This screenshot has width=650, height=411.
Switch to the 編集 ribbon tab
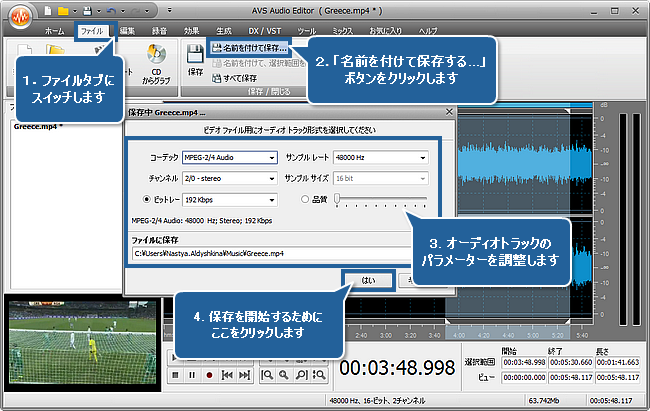127,31
